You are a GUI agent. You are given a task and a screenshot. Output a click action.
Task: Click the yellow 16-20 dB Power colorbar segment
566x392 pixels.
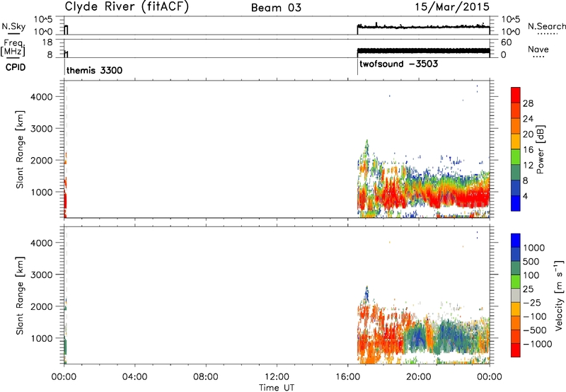(516, 141)
